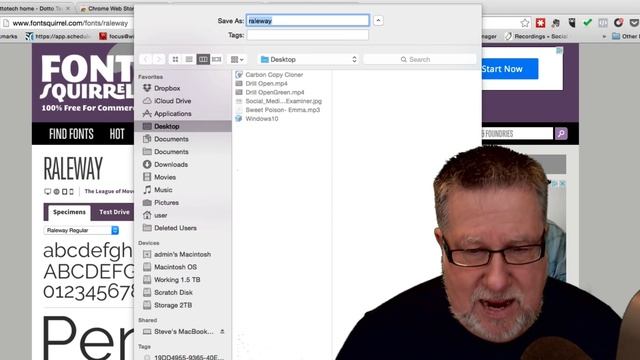
Task: Switch to column view in save dialog
Action: [x=203, y=60]
